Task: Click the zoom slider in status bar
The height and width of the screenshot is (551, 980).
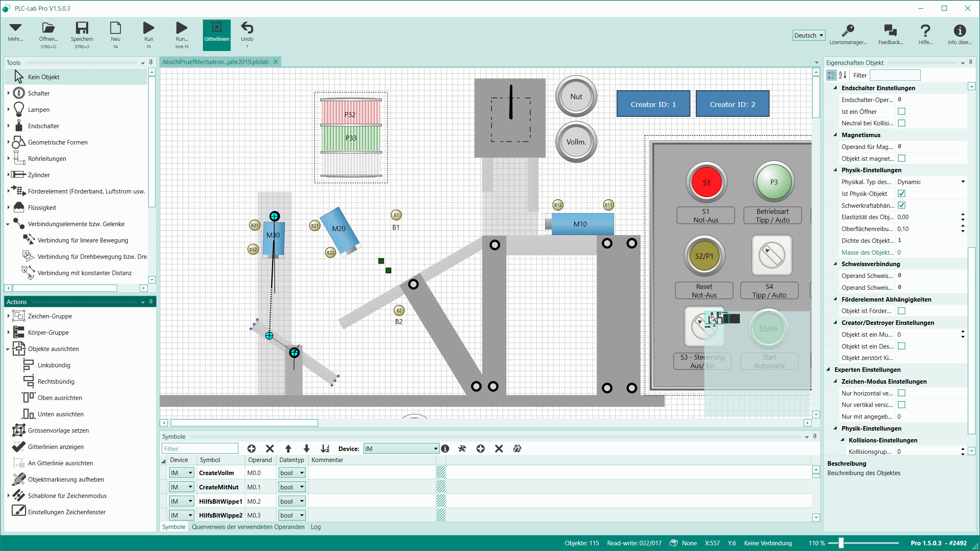Action: pyautogui.click(x=841, y=543)
